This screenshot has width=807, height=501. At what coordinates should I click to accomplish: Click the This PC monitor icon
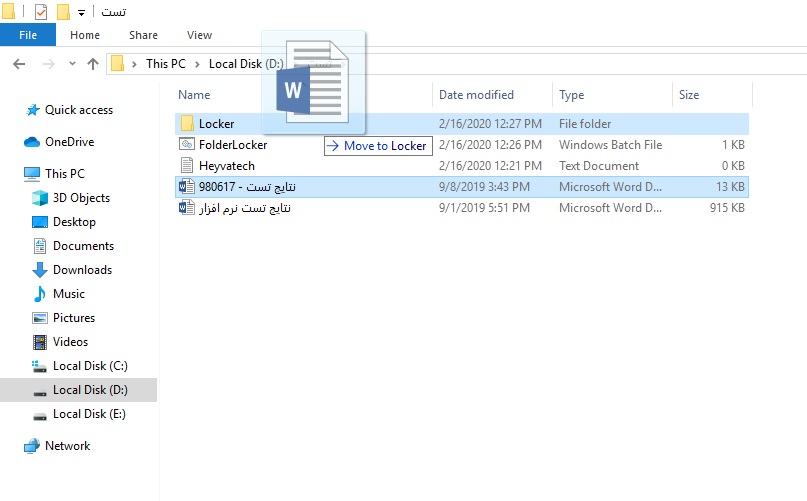[x=32, y=174]
